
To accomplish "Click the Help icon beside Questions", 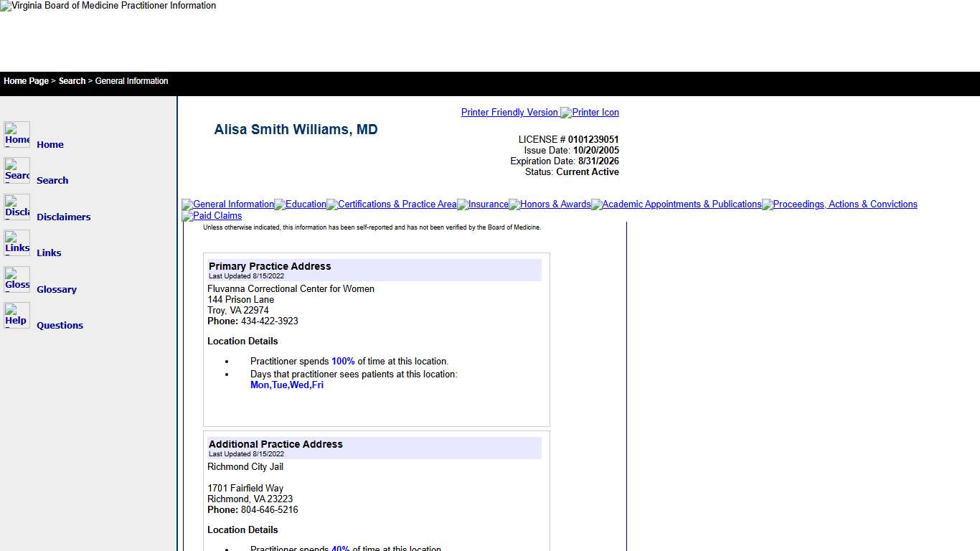I will pos(17,315).
